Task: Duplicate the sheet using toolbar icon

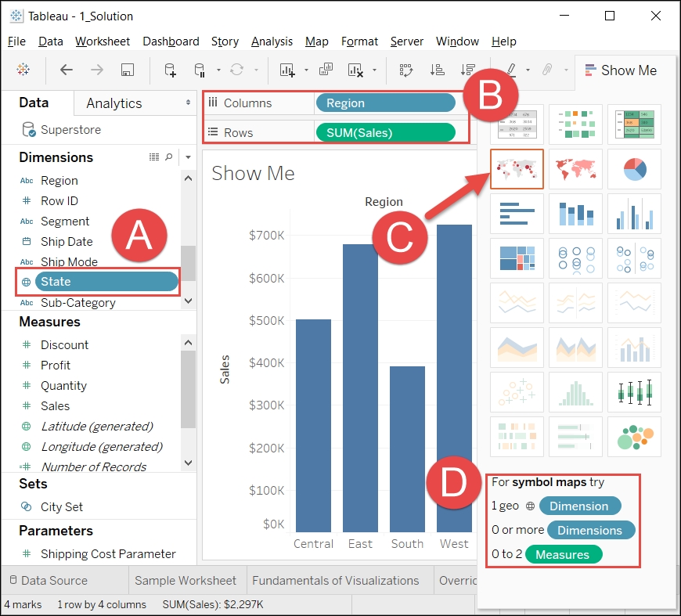Action: 326,70
